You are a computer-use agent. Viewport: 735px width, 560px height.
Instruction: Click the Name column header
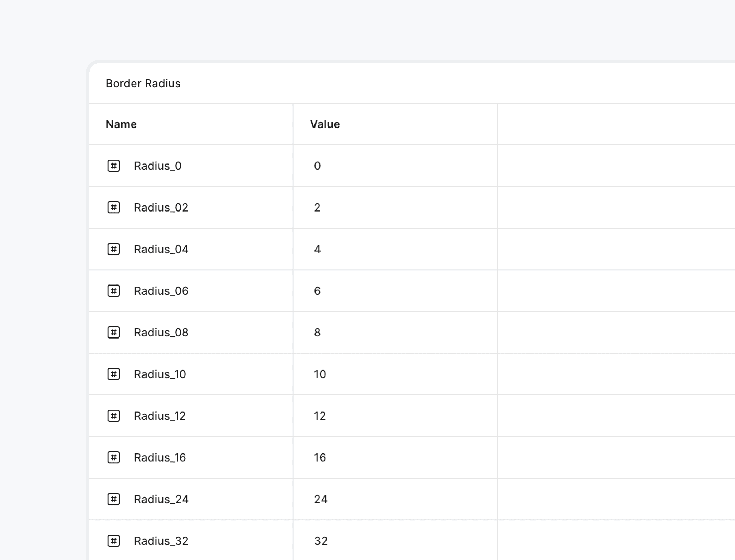pos(121,124)
